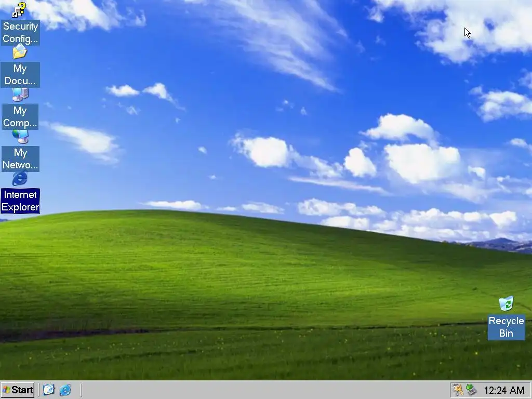The width and height of the screenshot is (532, 399).
Task: Open the Start menu
Action: pos(18,390)
